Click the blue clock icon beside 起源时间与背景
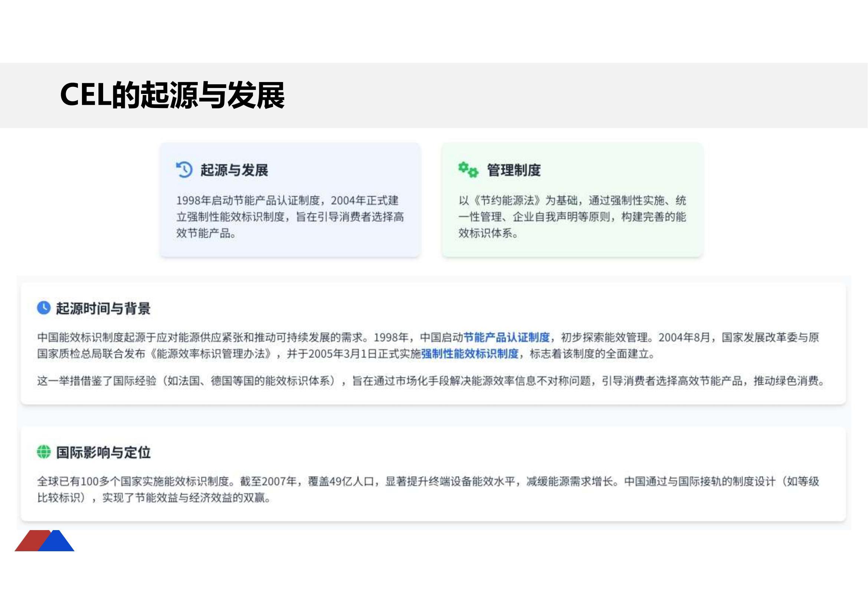Image resolution: width=868 pixels, height=614 pixels. coord(43,308)
